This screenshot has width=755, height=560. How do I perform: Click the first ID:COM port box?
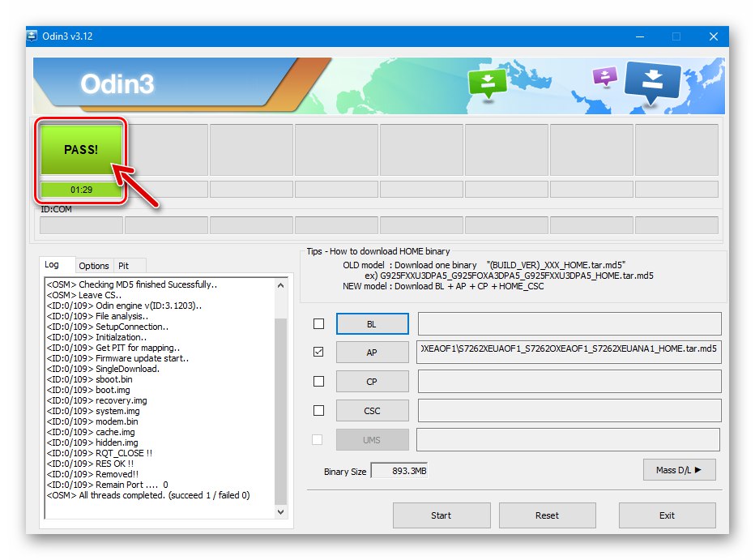(x=81, y=225)
